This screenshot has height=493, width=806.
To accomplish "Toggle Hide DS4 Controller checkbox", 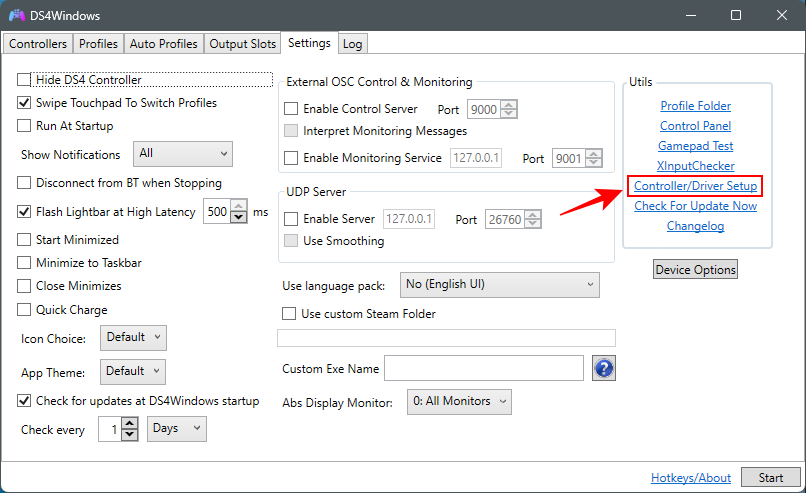I will point(24,80).
